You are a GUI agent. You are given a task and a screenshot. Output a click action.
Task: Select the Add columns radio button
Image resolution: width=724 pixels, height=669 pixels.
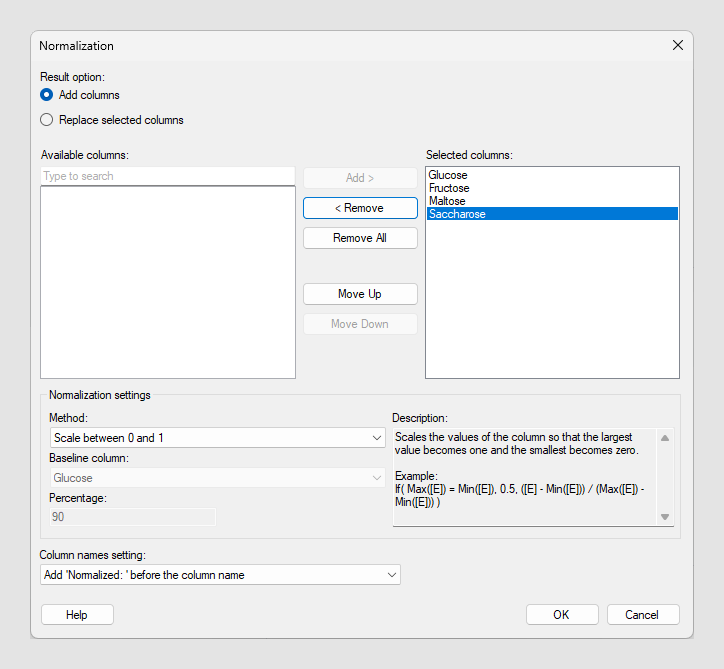[47, 95]
